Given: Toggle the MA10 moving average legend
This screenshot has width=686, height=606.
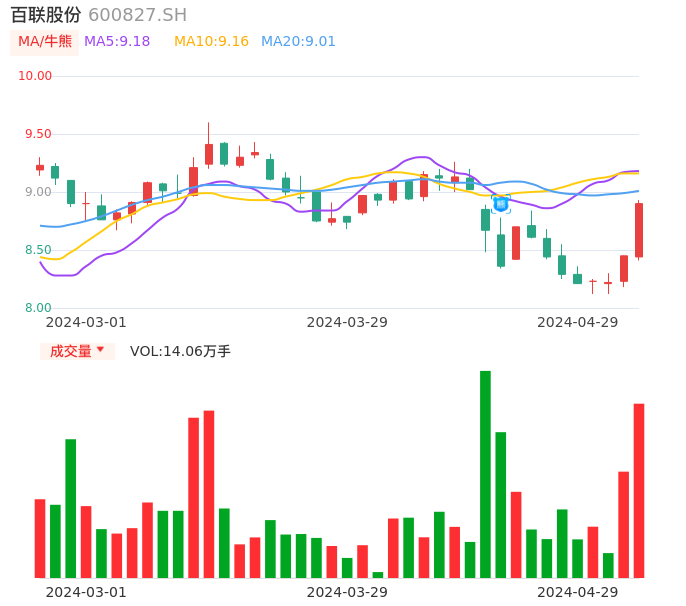Looking at the screenshot, I should 211,42.
